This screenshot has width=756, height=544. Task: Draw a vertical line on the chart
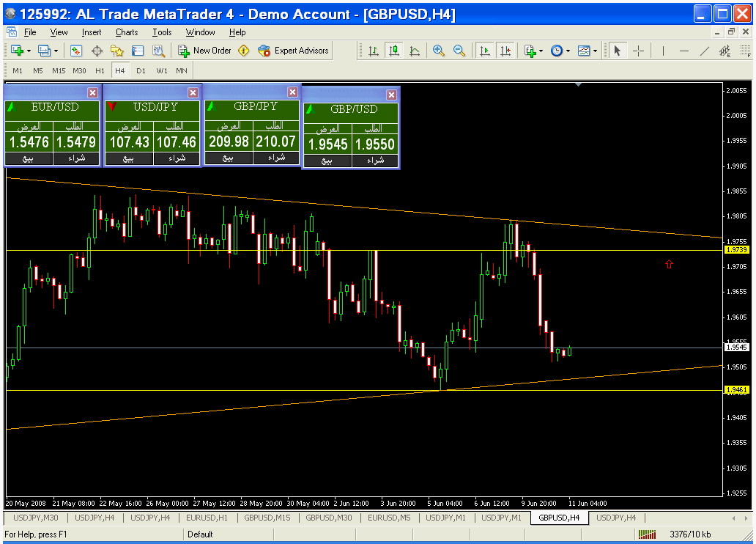click(663, 51)
